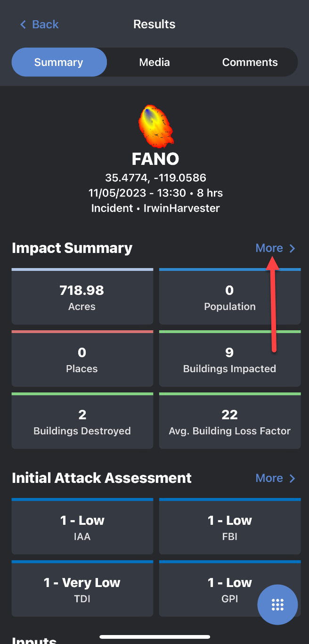The width and height of the screenshot is (309, 644).
Task: Tap the Buildings Impacted card
Action: click(230, 359)
